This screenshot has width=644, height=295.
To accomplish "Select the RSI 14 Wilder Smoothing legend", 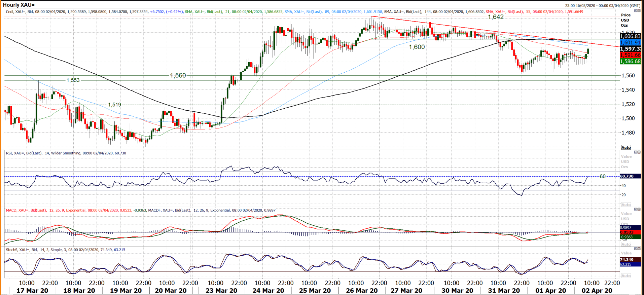I will pos(66,153).
